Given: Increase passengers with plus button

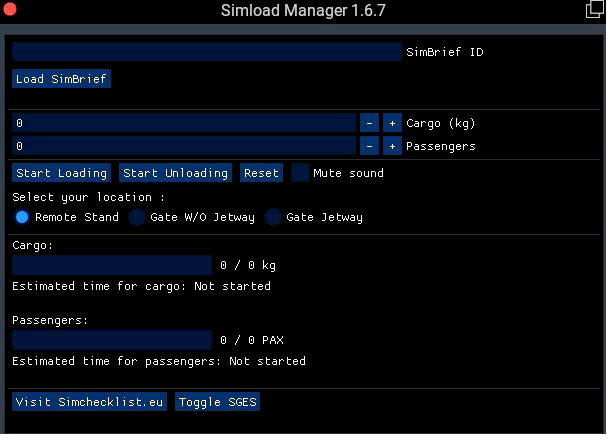Looking at the screenshot, I should (392, 146).
